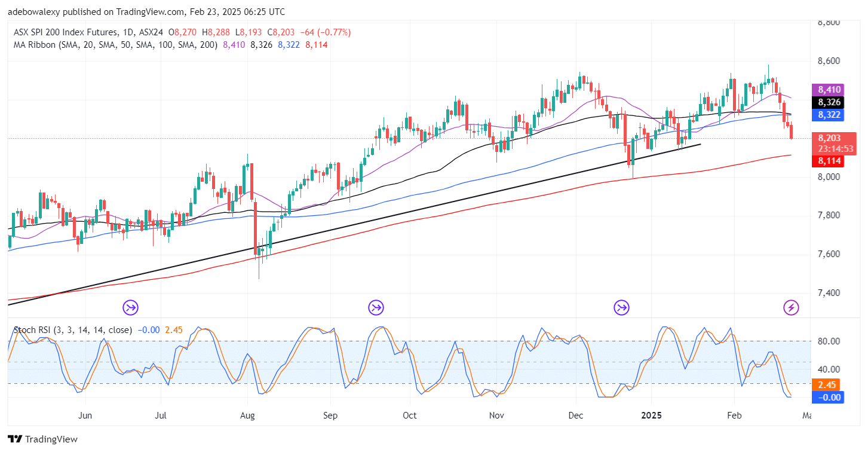Image resolution: width=868 pixels, height=452 pixels.
Task: Click the 80.00 Stoch RSI axis label
Action: pos(829,341)
